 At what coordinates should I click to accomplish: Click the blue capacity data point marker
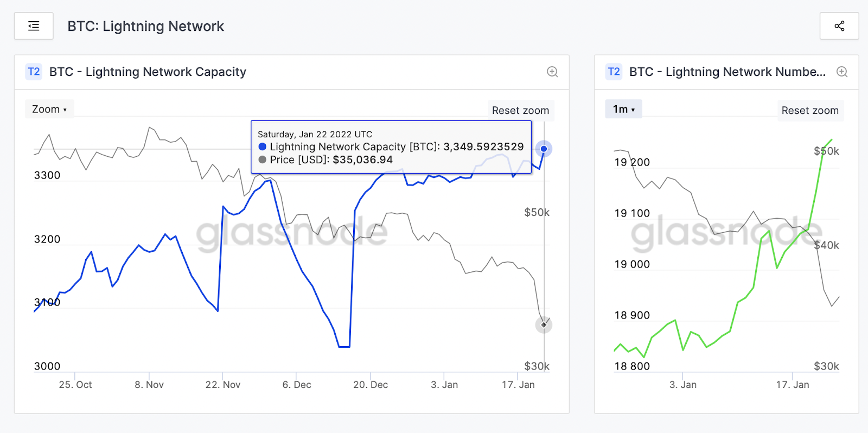[x=544, y=149]
